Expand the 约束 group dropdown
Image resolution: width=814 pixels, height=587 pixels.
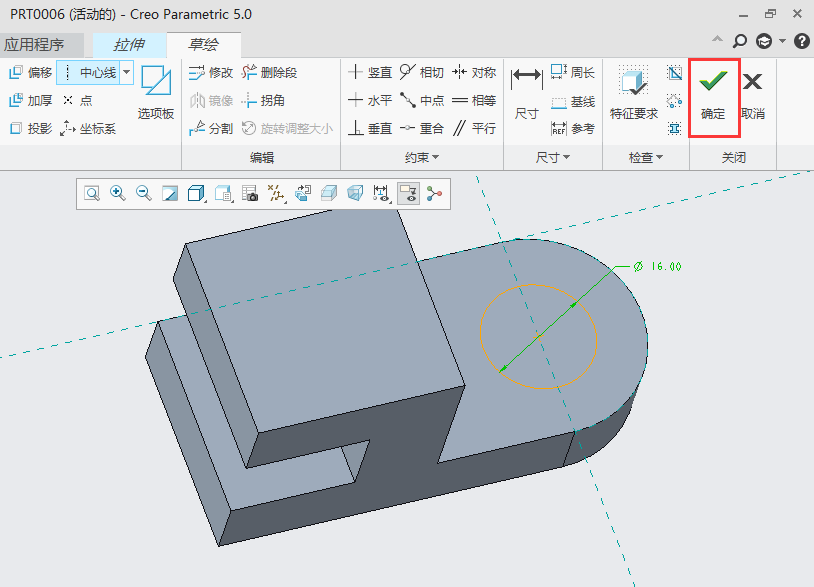423,158
